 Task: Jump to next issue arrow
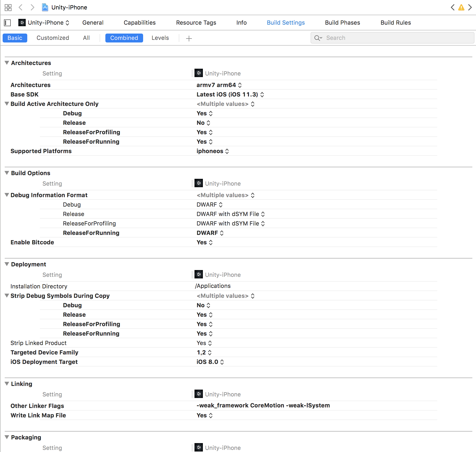[x=470, y=7]
